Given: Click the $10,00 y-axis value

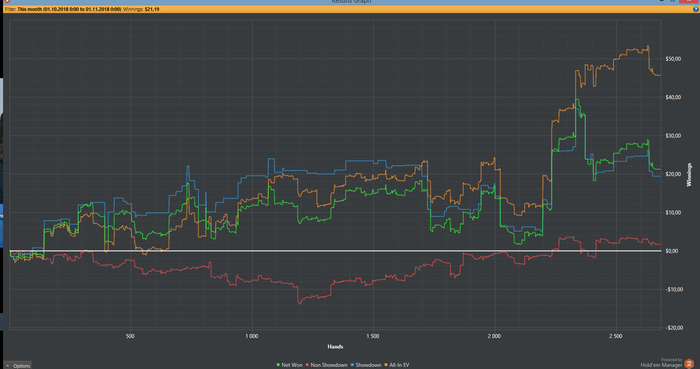Looking at the screenshot, I should click(x=673, y=212).
